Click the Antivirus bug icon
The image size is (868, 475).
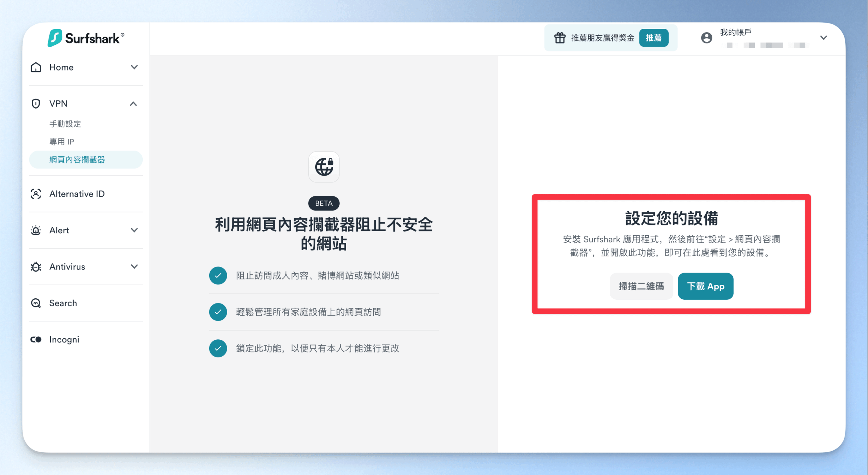click(x=36, y=267)
